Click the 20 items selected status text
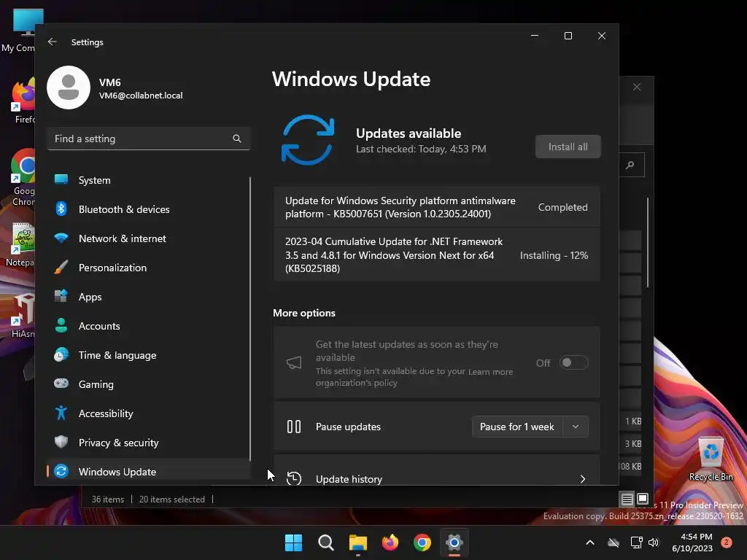The height and width of the screenshot is (560, 747). tap(171, 499)
